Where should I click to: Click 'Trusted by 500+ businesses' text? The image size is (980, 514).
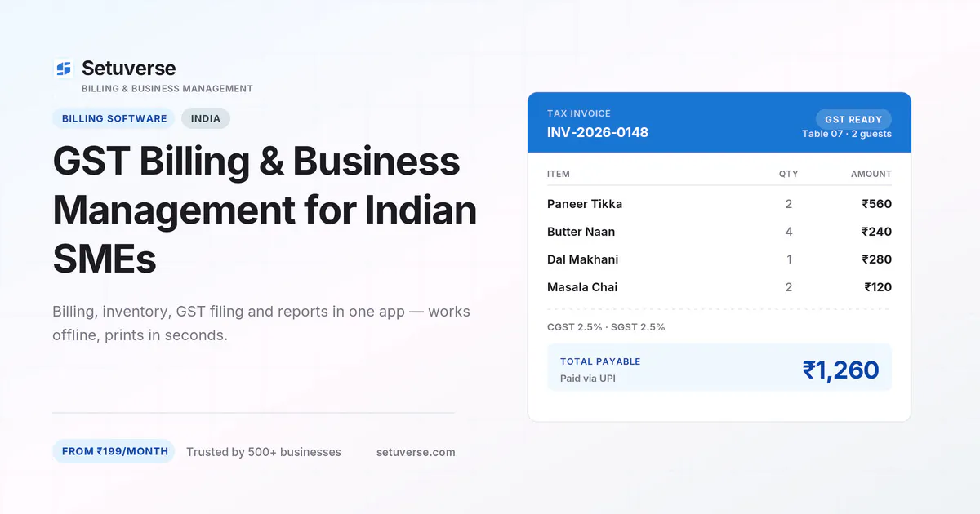click(x=264, y=452)
